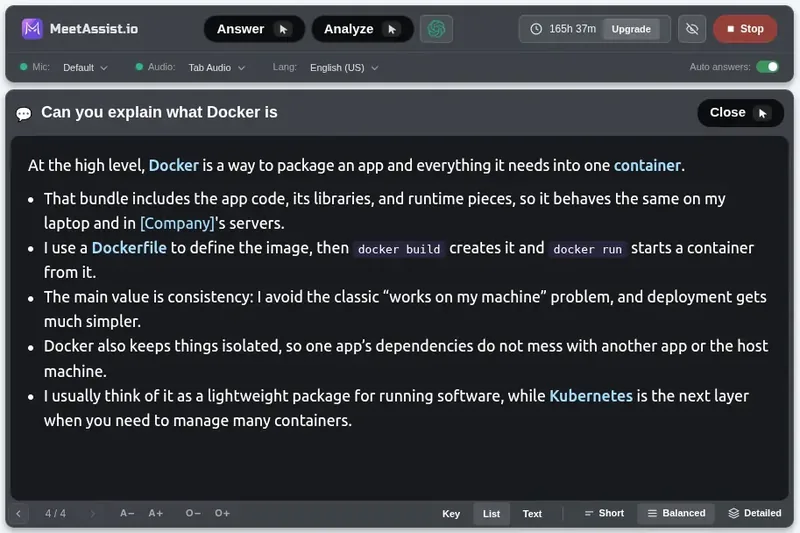Increase font size with A+ button

click(x=156, y=513)
